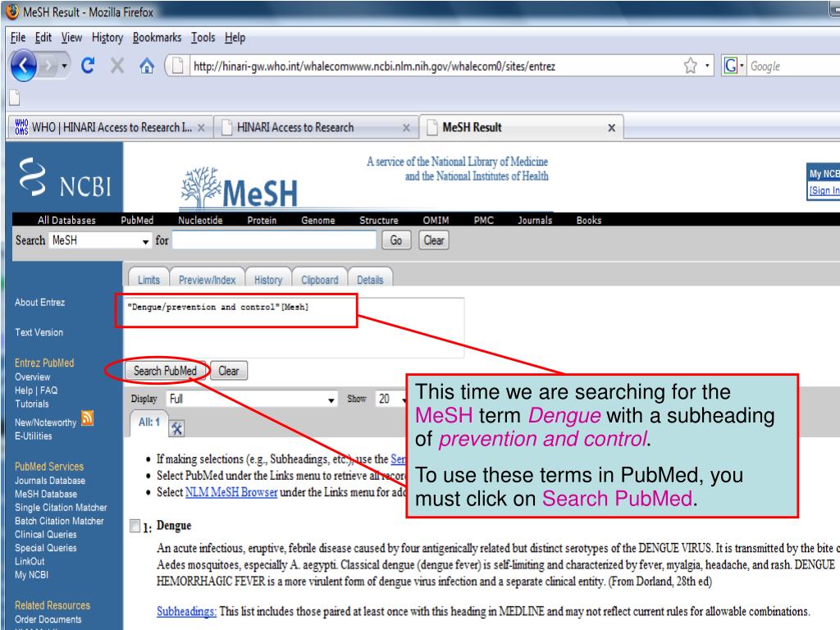Expand the Show 20 dropdown

click(392, 399)
